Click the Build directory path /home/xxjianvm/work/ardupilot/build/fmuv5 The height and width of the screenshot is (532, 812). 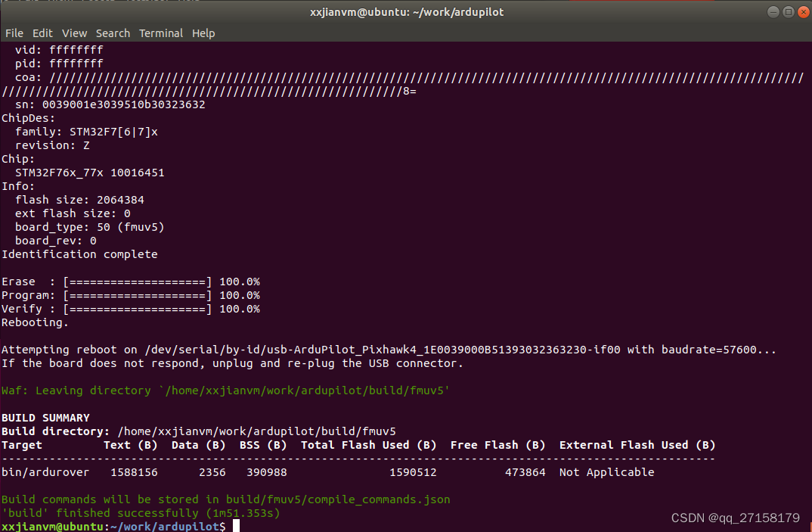257,431
